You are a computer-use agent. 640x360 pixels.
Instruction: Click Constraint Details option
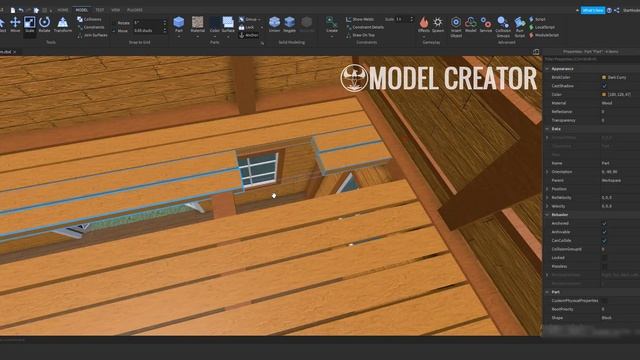pyautogui.click(x=364, y=27)
